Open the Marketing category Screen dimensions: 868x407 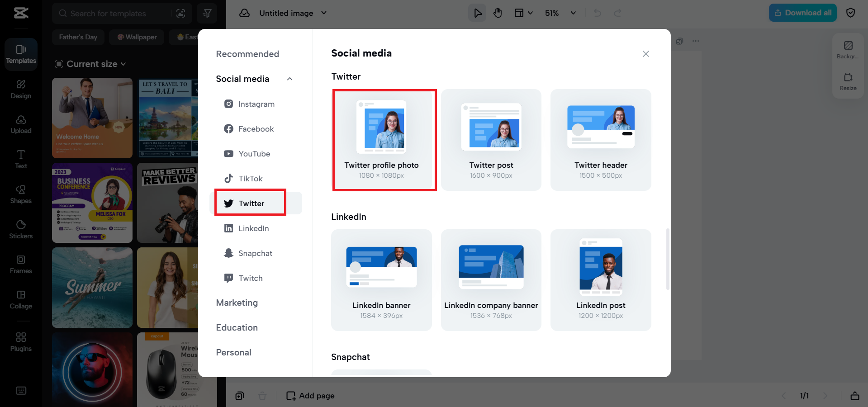tap(237, 303)
